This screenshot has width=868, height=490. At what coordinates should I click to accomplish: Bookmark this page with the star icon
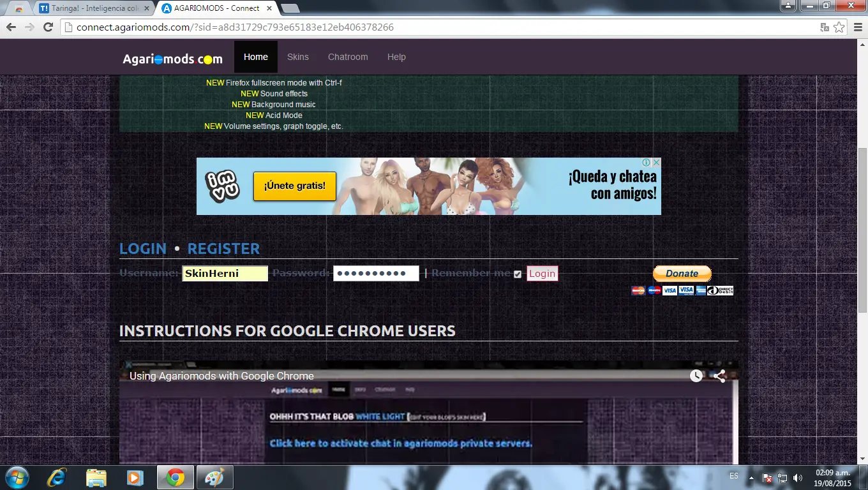[839, 27]
